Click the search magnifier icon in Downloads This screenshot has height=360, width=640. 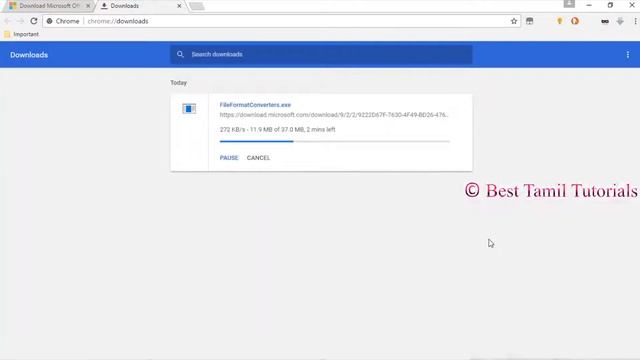180,54
